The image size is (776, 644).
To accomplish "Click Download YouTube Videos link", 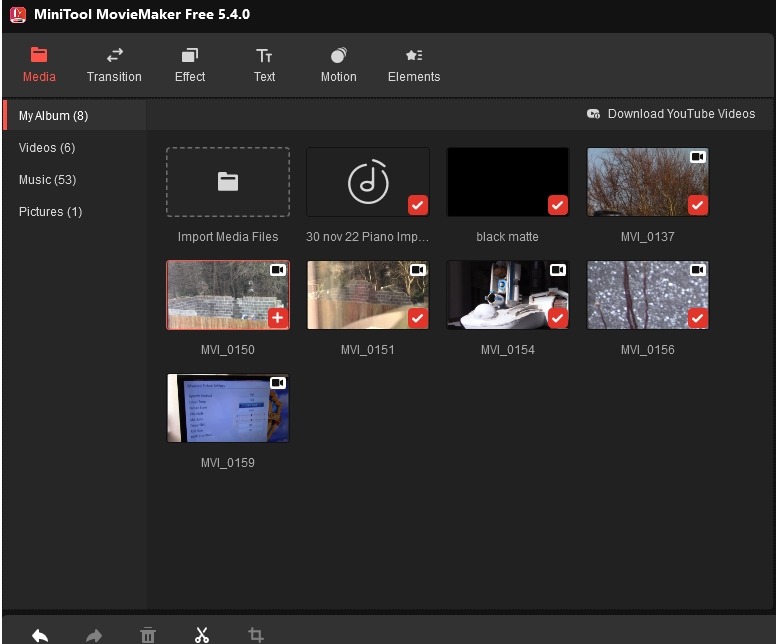I will tap(681, 114).
